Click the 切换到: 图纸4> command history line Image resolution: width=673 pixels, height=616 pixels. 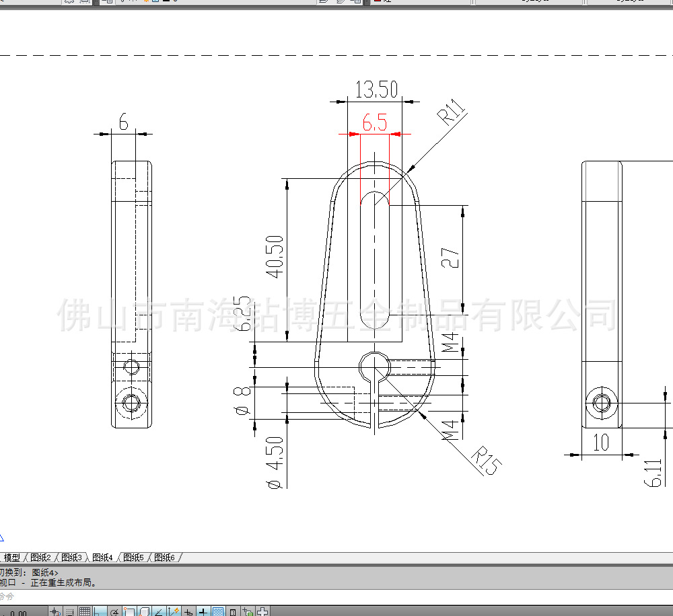pos(28,572)
